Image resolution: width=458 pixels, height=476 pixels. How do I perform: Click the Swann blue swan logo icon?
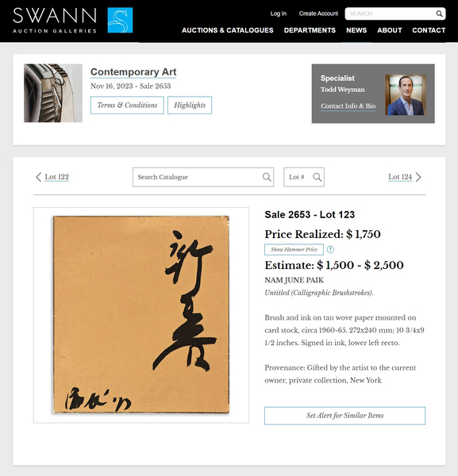(120, 20)
